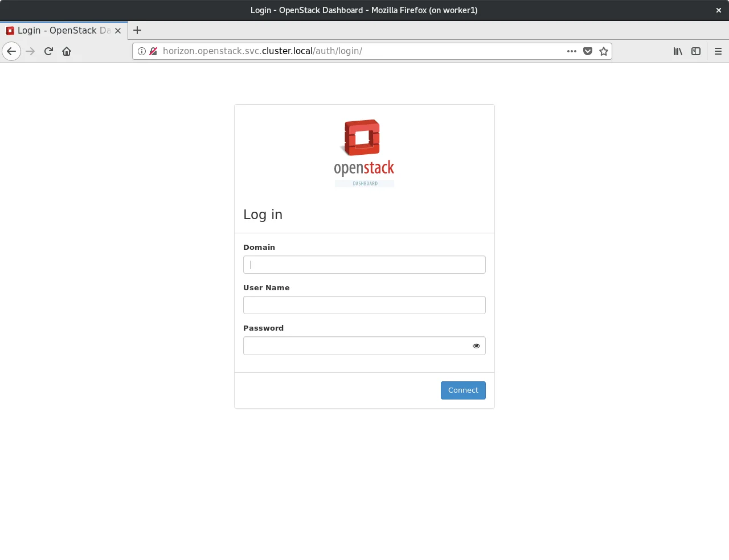
Task: Open site information icon in address bar
Action: click(142, 51)
